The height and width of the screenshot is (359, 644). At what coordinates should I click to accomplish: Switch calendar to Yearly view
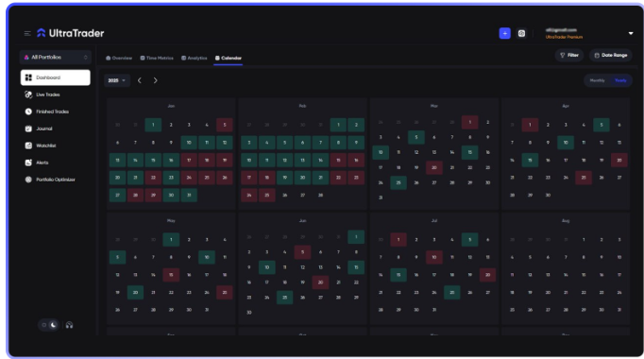coord(620,80)
